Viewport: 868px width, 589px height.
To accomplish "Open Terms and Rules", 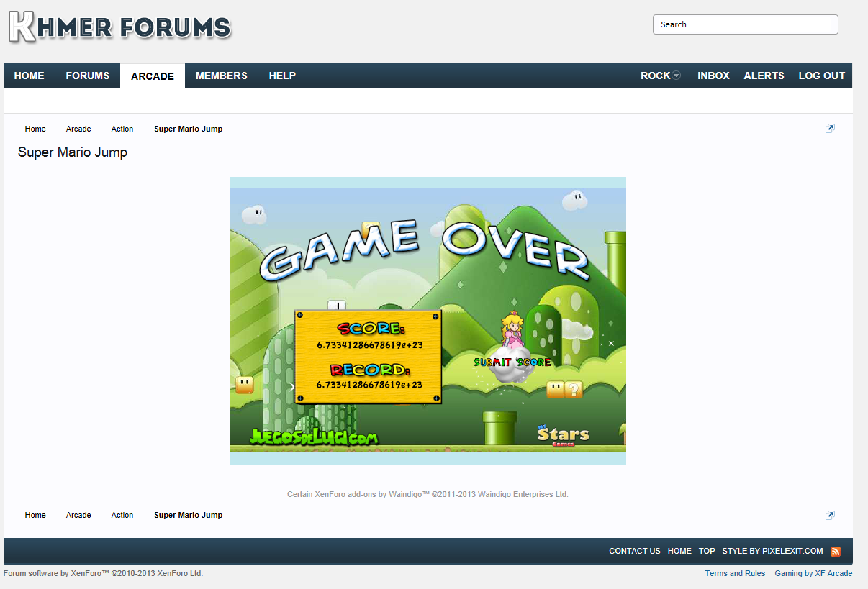I will (x=735, y=573).
